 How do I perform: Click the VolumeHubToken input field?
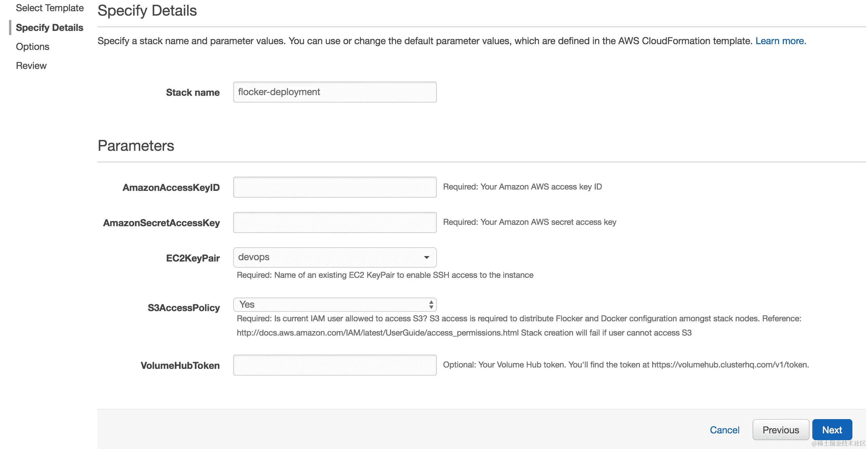[x=334, y=365]
